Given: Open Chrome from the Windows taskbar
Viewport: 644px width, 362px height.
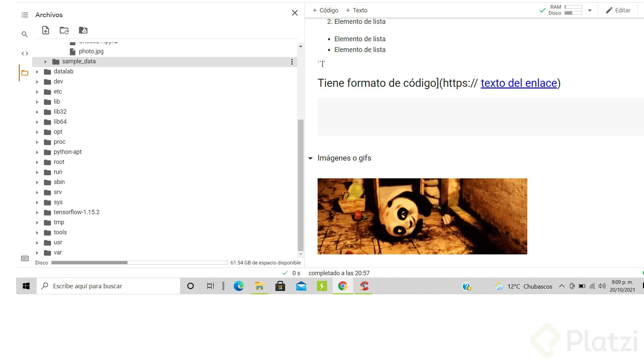Looking at the screenshot, I should tap(342, 286).
